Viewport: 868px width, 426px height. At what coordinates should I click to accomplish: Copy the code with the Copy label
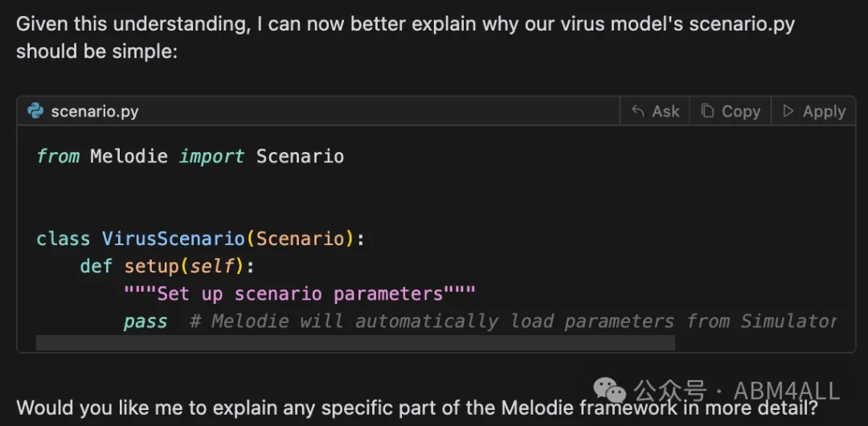tap(741, 112)
